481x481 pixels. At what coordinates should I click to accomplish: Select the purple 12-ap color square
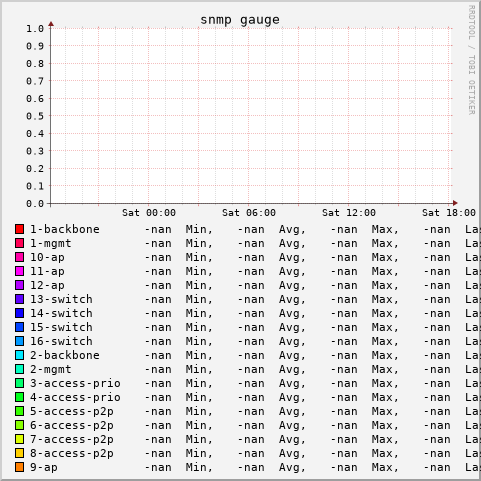(19, 285)
